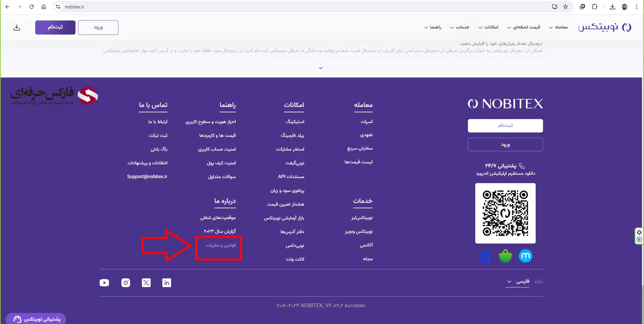The height and width of the screenshot is (324, 644).
Task: Open the فارسی language dropdown
Action: pyautogui.click(x=518, y=281)
